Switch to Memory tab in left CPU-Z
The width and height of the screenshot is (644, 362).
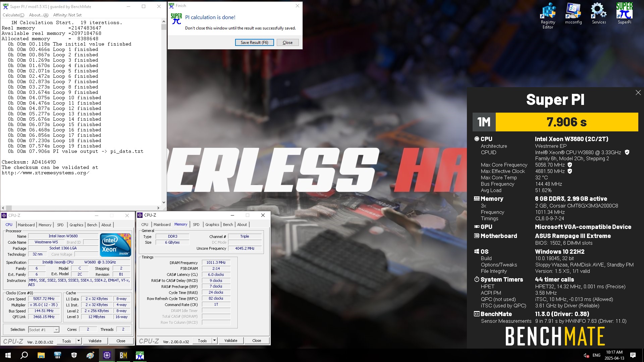45,225
